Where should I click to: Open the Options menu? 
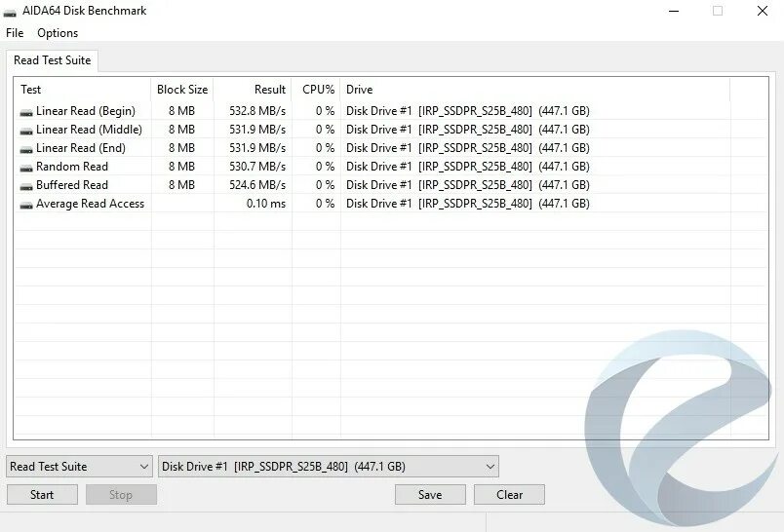58,33
